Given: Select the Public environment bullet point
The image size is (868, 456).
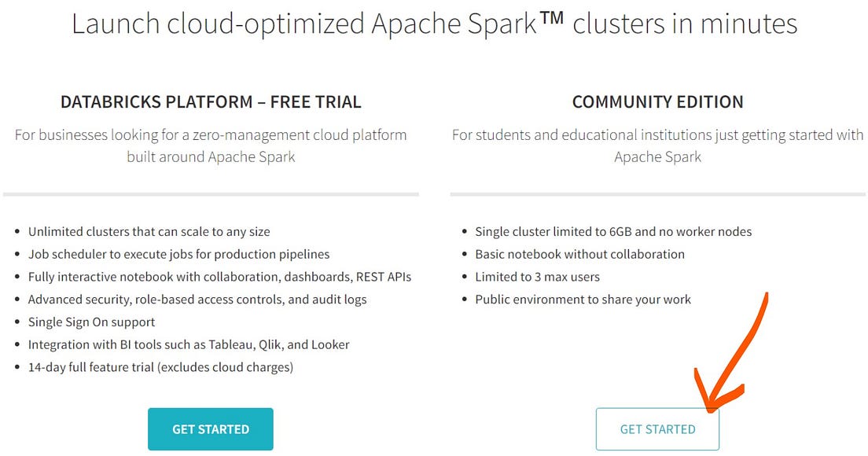Looking at the screenshot, I should click(583, 300).
